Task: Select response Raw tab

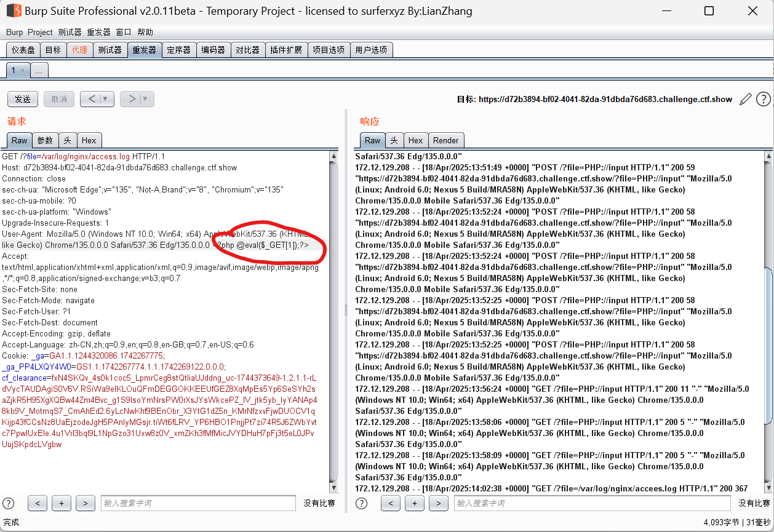Action: pos(372,140)
